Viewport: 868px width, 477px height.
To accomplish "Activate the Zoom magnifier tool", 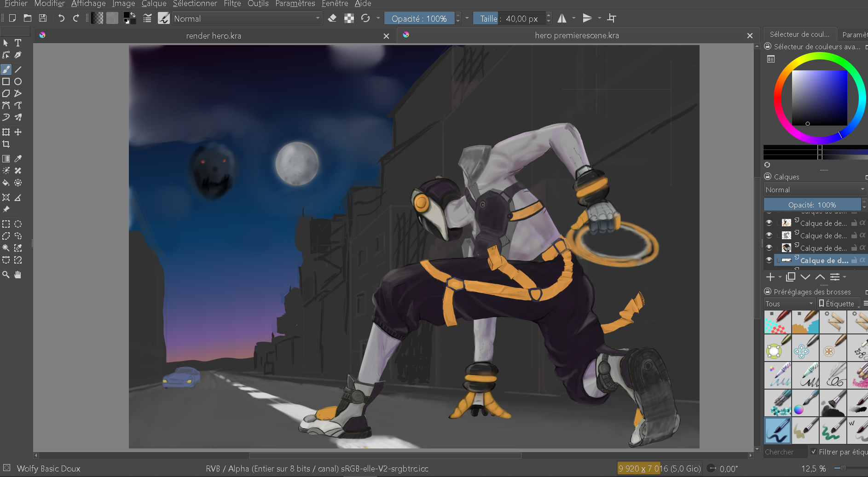I will [x=6, y=275].
